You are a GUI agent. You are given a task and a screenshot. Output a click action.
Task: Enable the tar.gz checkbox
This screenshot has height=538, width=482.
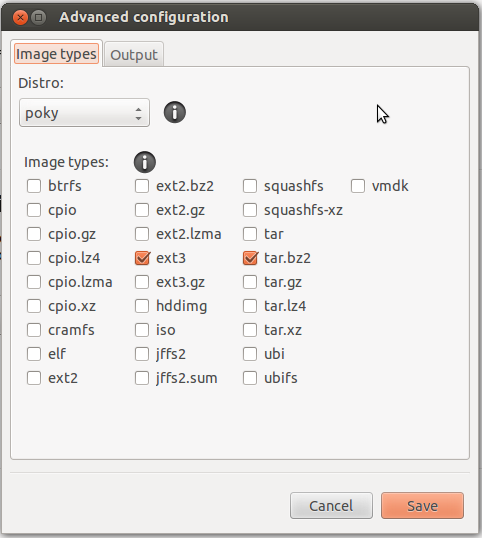(250, 282)
